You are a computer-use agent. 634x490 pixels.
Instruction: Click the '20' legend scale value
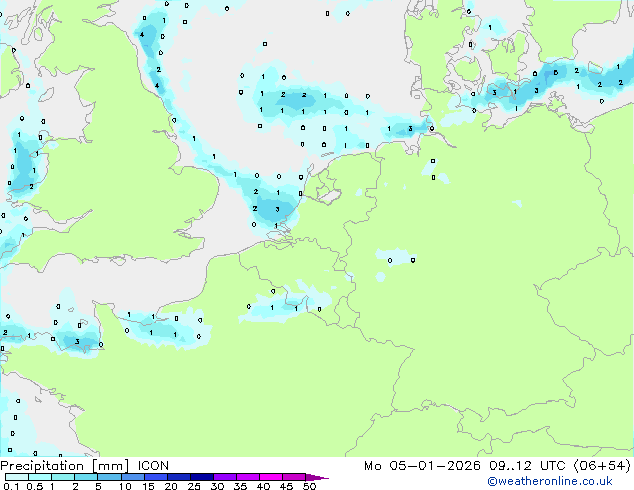tap(171, 486)
